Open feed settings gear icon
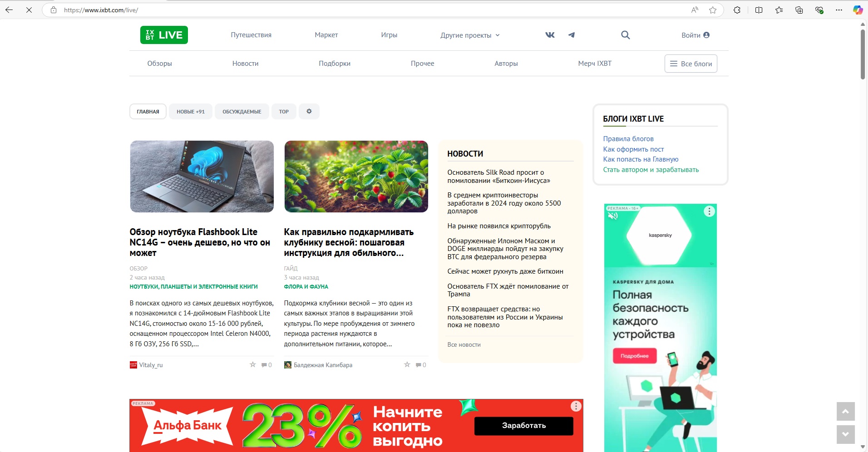Image resolution: width=868 pixels, height=452 pixels. [309, 111]
